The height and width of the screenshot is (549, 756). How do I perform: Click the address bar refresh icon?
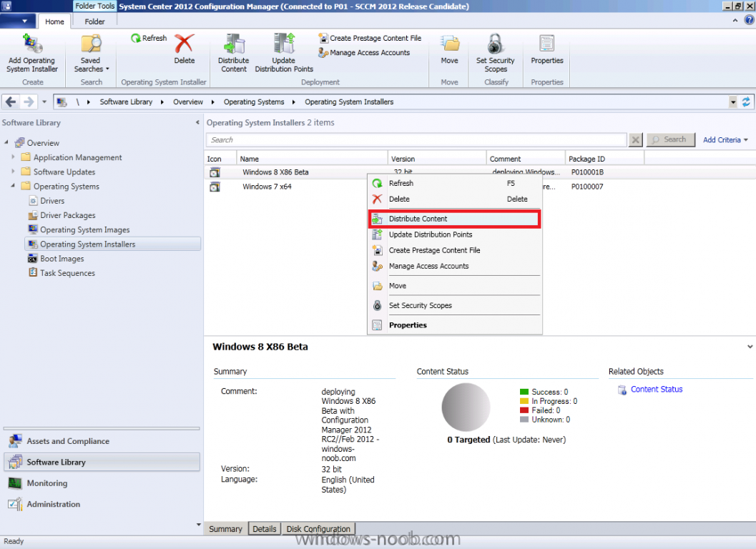(x=746, y=102)
